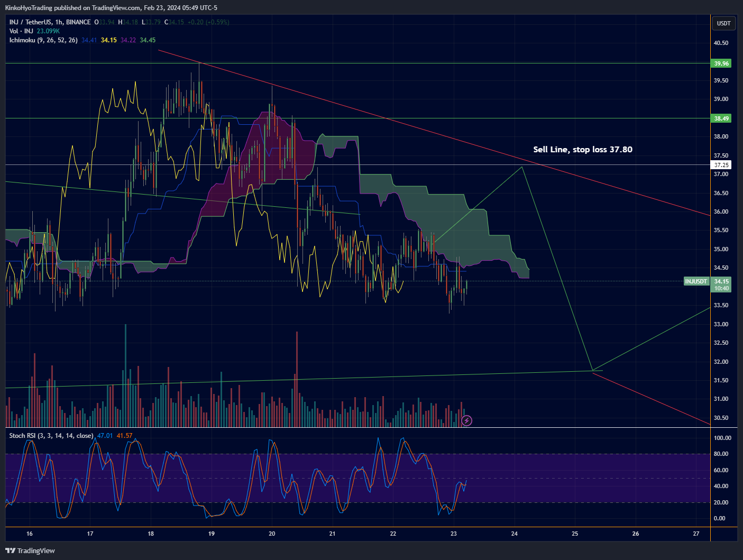This screenshot has height=560, width=743.
Task: Select the Stoch RSI indicator legend
Action: pyautogui.click(x=51, y=436)
